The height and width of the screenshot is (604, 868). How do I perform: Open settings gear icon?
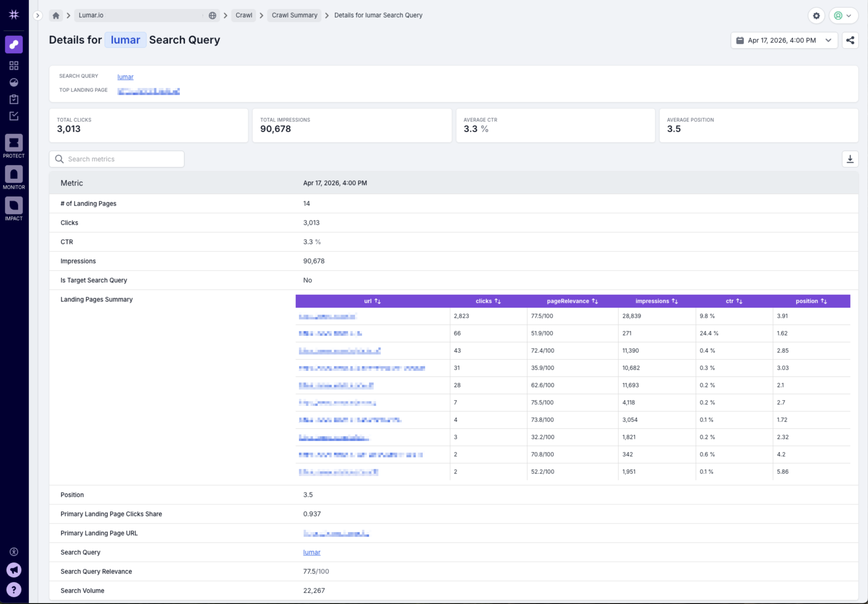pyautogui.click(x=816, y=16)
